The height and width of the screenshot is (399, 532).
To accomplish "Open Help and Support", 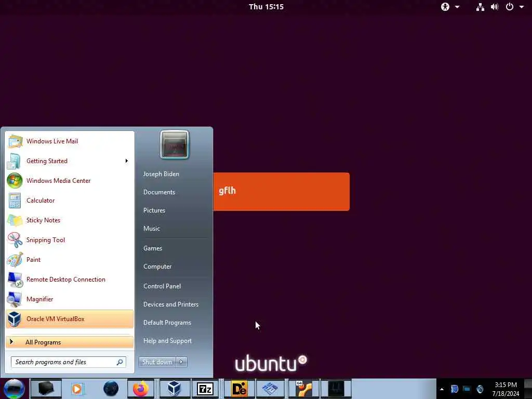I will point(167,341).
